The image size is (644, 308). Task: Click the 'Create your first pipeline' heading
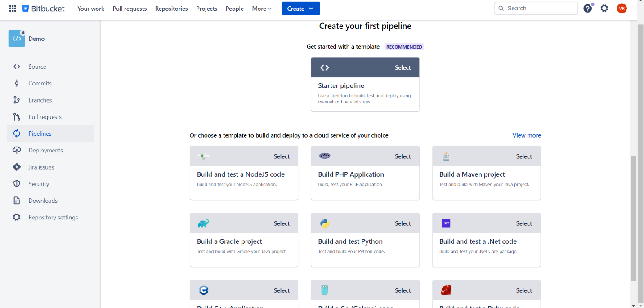pos(365,26)
